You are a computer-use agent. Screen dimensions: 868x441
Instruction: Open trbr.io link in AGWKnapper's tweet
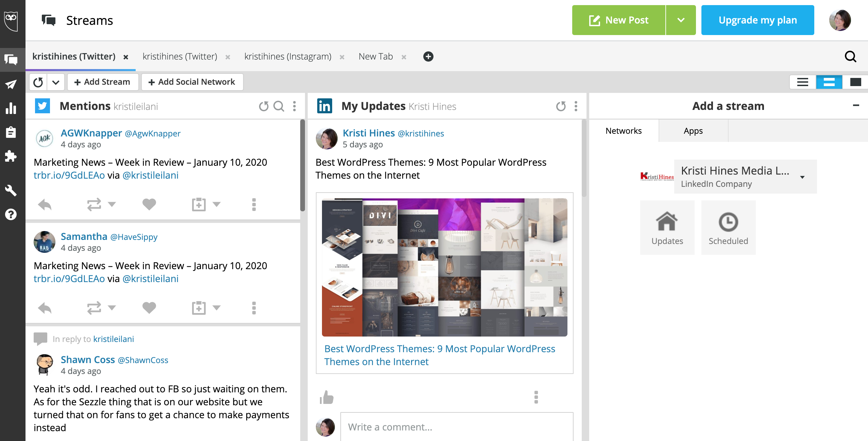(69, 175)
